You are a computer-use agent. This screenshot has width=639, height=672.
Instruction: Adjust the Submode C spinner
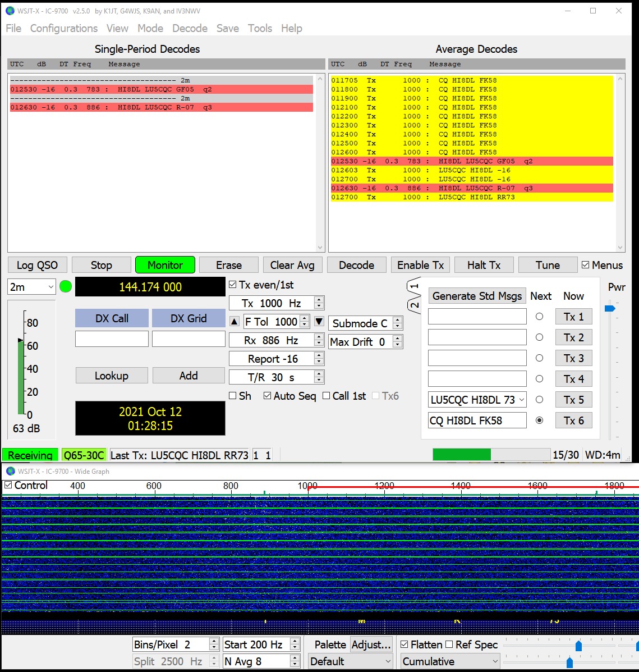[x=397, y=323]
